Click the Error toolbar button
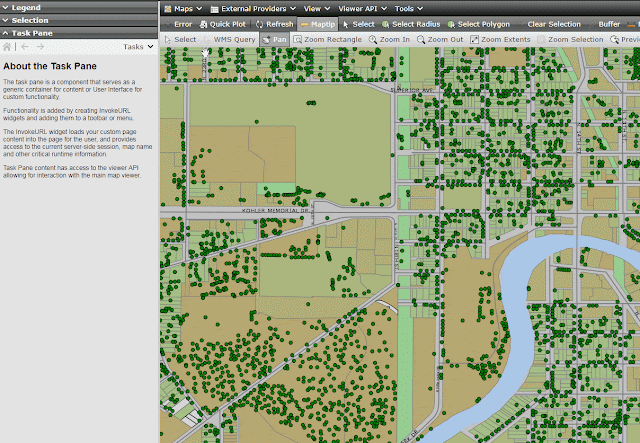This screenshot has height=443, width=640. 178,24
